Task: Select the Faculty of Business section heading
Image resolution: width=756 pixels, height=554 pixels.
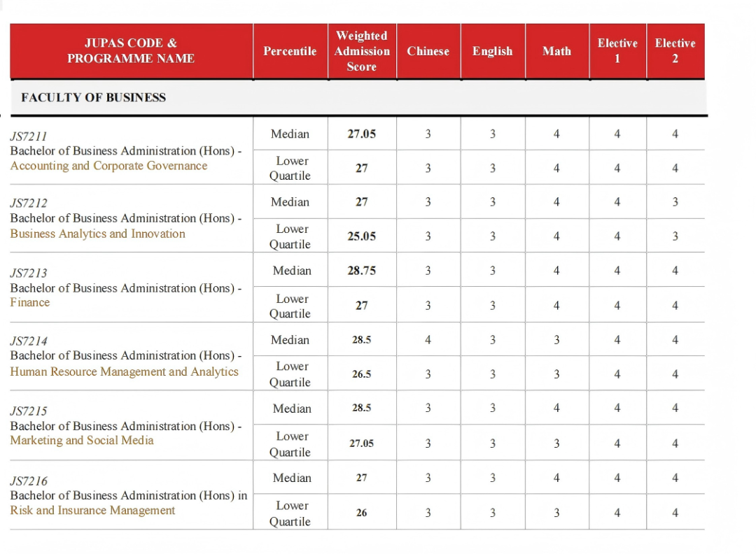Action: click(x=93, y=97)
